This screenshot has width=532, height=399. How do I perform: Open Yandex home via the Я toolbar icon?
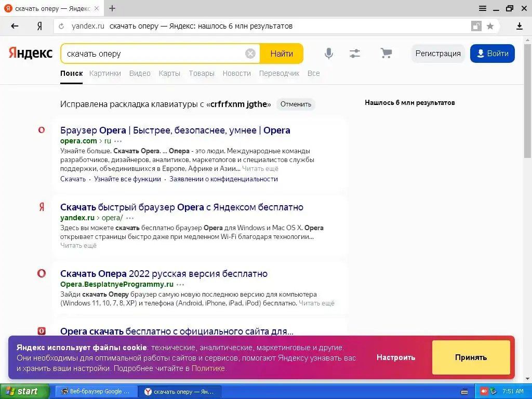(39, 26)
